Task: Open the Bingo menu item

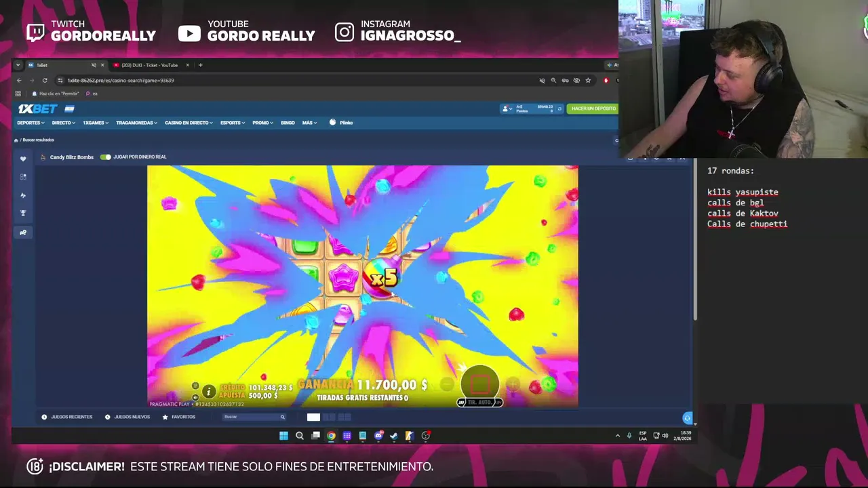Action: pyautogui.click(x=288, y=123)
